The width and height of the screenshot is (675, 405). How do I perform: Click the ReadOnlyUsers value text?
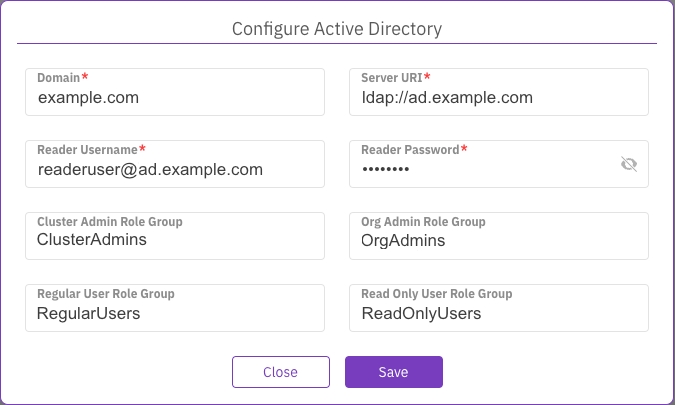click(421, 313)
